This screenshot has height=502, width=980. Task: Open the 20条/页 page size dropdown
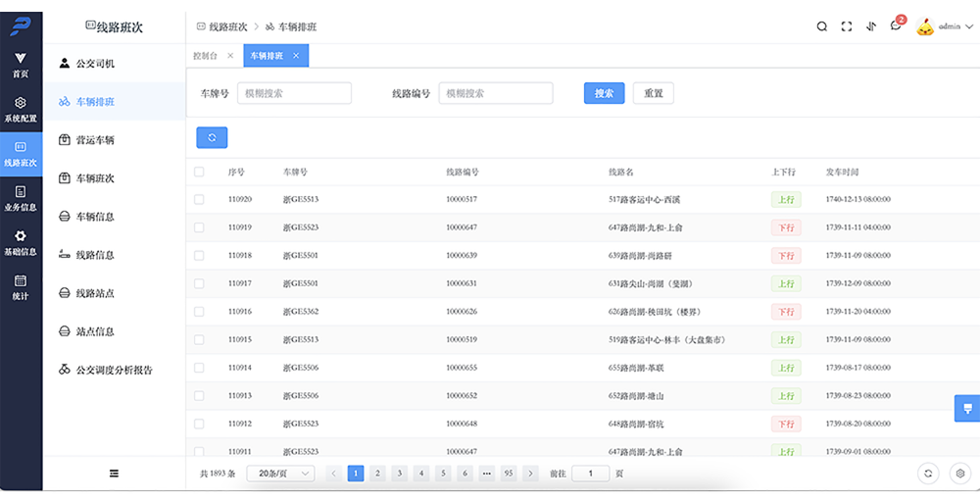pyautogui.click(x=280, y=474)
